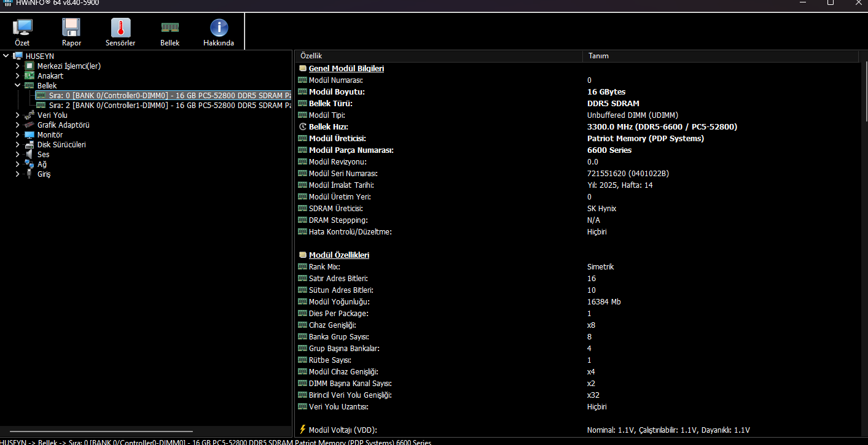Image resolution: width=868 pixels, height=445 pixels.
Task: Click the 3300.0 MHz DDR5-6600 value
Action: (x=662, y=127)
